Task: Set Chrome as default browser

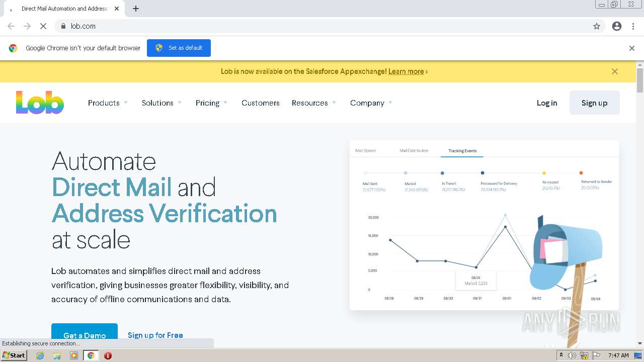Action: 179,48
